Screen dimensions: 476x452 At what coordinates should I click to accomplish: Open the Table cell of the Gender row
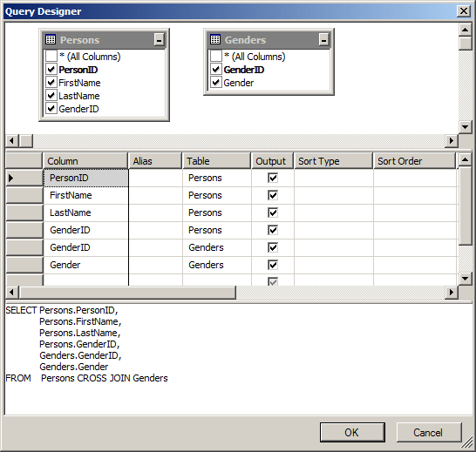point(217,265)
